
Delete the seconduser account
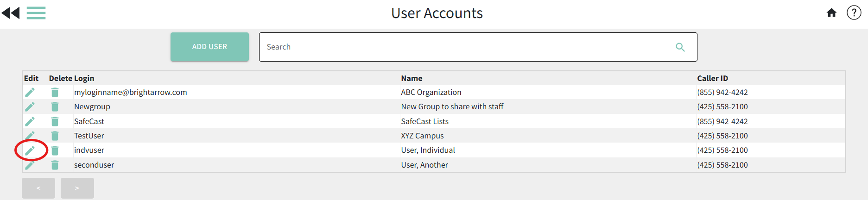coord(55,165)
